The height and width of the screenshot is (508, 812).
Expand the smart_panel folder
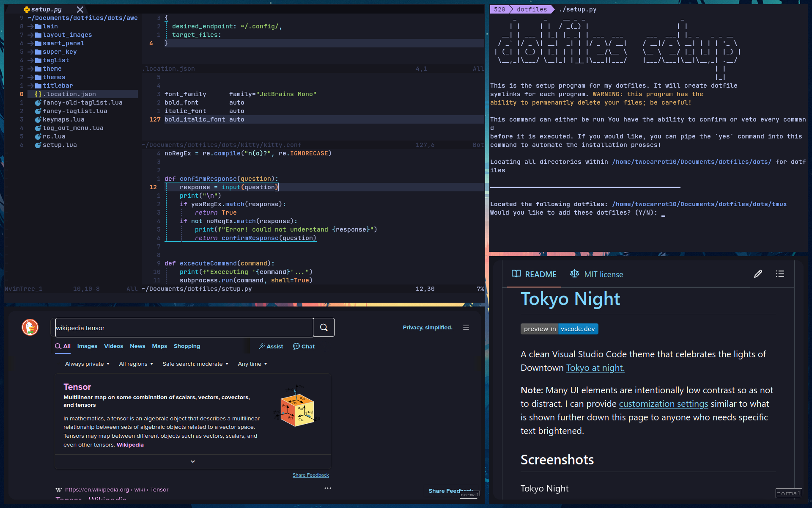tap(63, 43)
